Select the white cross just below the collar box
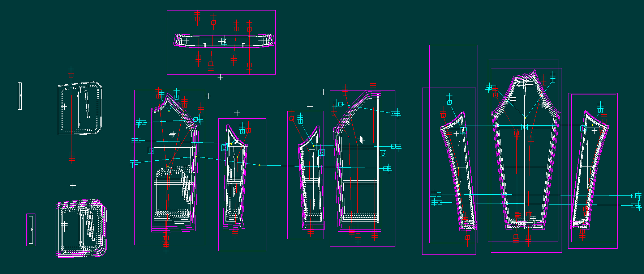 point(220,77)
